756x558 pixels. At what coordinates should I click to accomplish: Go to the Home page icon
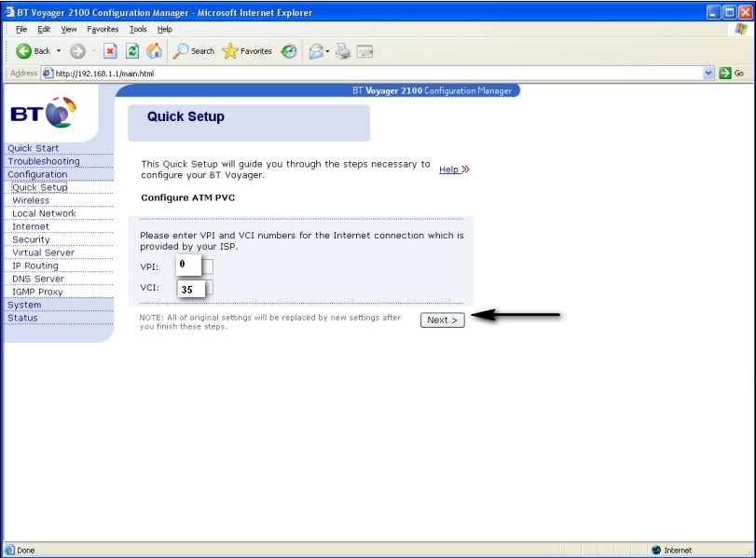[x=155, y=51]
